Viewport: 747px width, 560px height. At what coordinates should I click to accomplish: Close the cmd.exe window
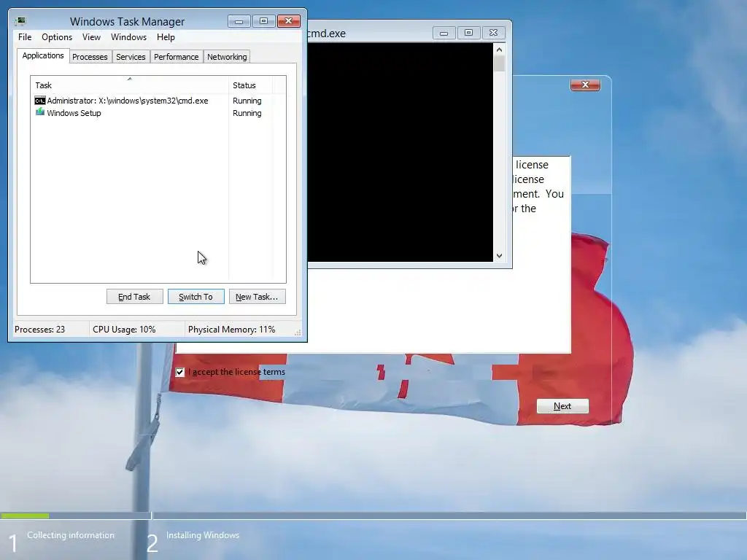[493, 33]
